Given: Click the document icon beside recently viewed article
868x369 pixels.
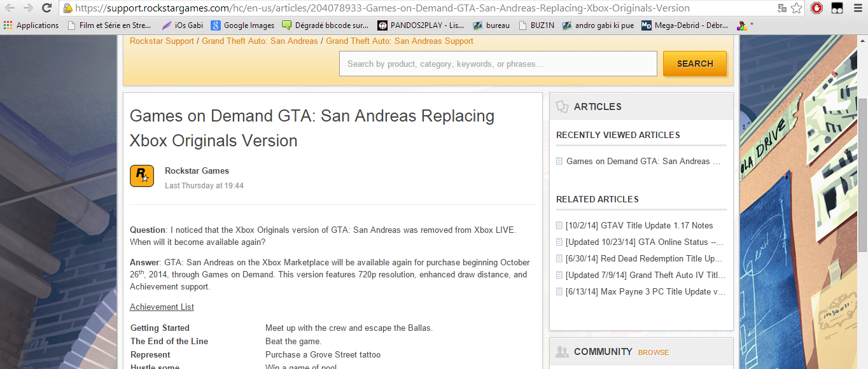Looking at the screenshot, I should (x=559, y=162).
